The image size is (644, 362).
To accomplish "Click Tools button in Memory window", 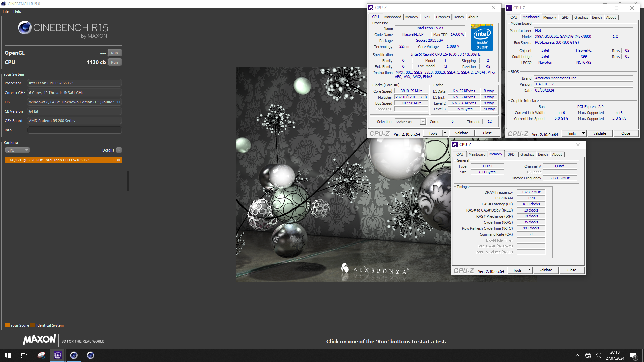I will (517, 270).
